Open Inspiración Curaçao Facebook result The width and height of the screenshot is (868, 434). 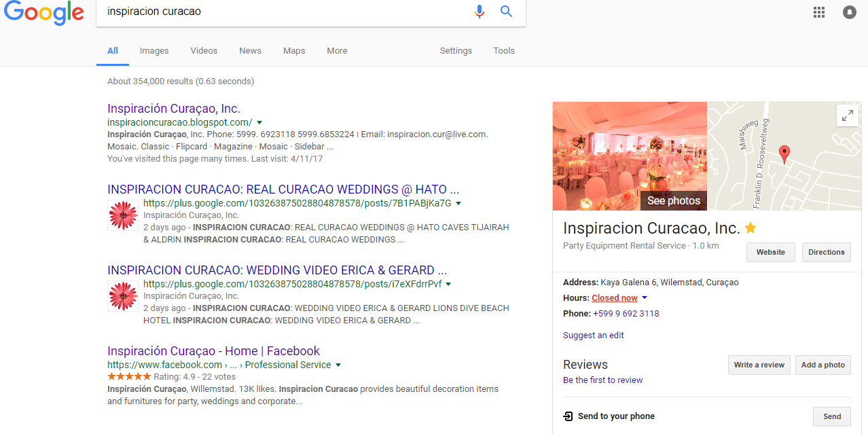click(213, 351)
